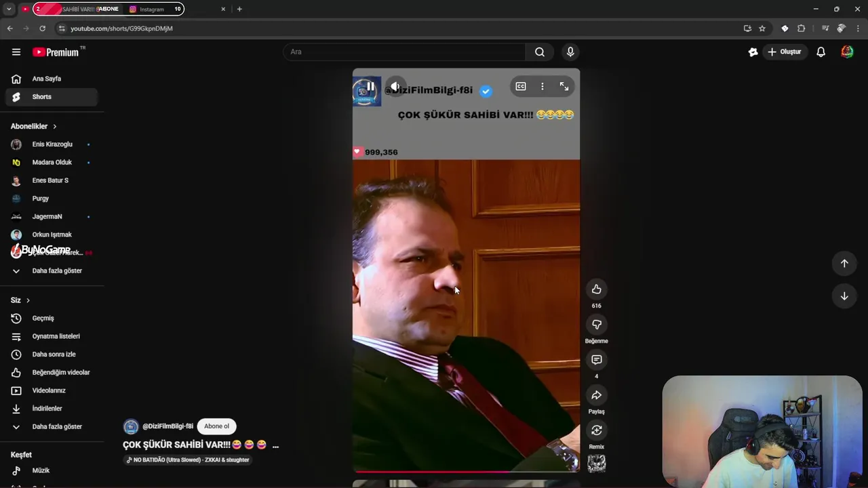The height and width of the screenshot is (488, 868).
Task: Click the Premium benefits badge icon
Action: tap(753, 52)
